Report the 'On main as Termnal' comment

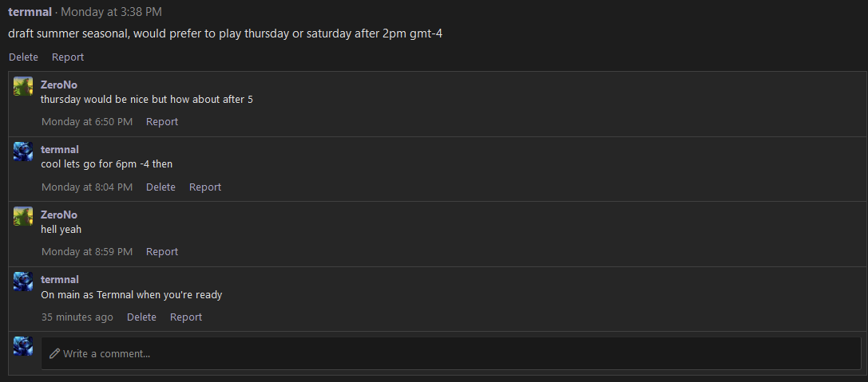pos(185,317)
